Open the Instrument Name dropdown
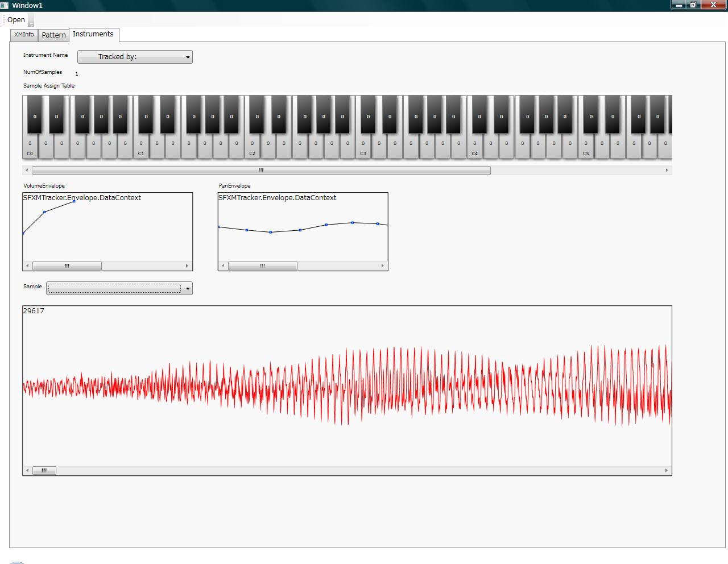The height and width of the screenshot is (564, 728). click(x=135, y=57)
